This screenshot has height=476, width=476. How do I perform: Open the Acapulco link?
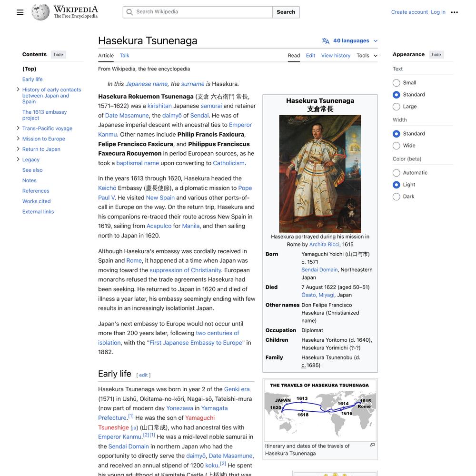point(159,226)
